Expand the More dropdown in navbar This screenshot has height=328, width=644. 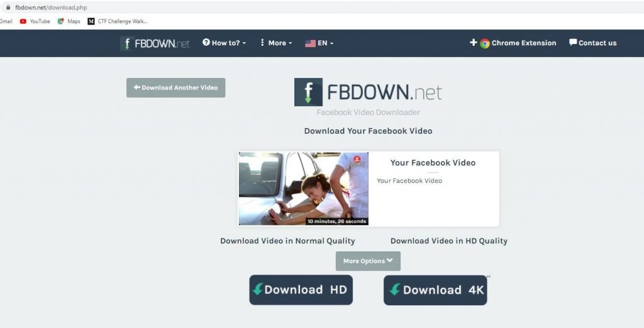(276, 43)
